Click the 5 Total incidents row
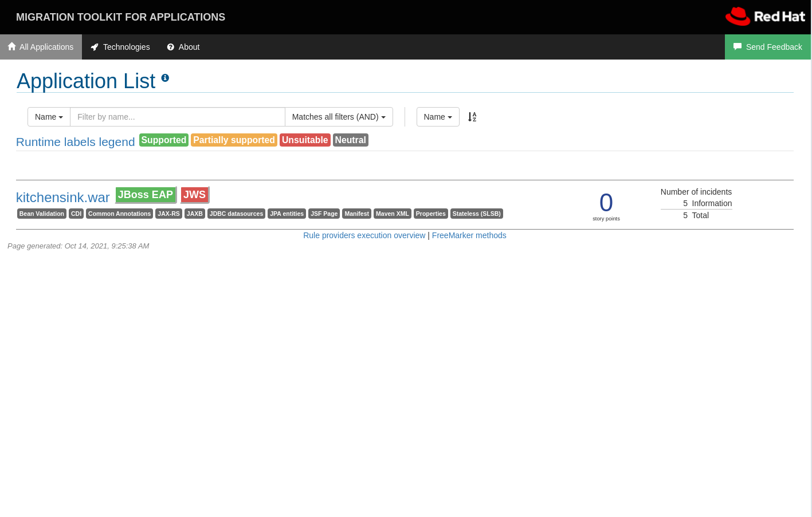The height and width of the screenshot is (517, 812). tap(696, 215)
